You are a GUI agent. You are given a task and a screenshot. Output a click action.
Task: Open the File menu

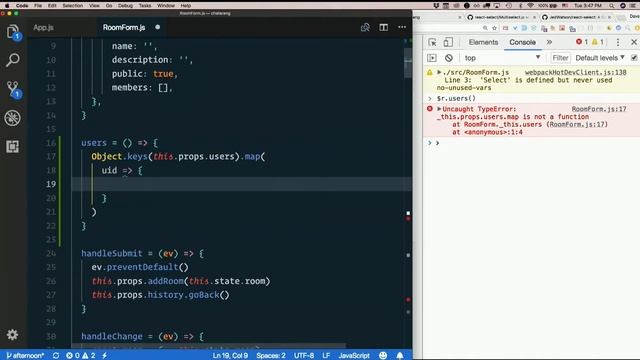(38, 6)
